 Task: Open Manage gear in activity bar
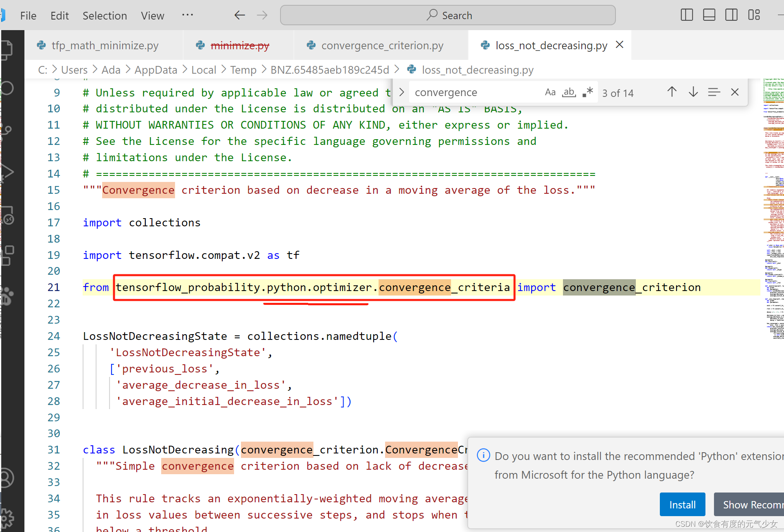(x=7, y=517)
